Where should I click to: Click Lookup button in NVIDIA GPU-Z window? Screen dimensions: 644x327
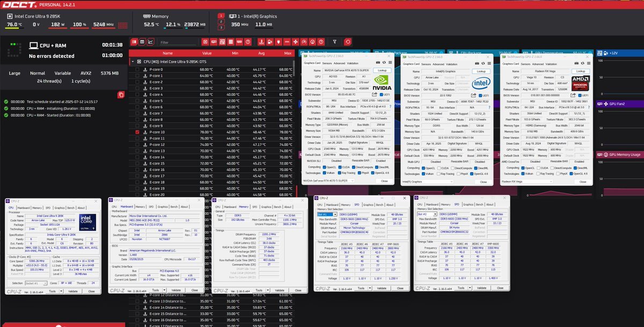coord(381,71)
